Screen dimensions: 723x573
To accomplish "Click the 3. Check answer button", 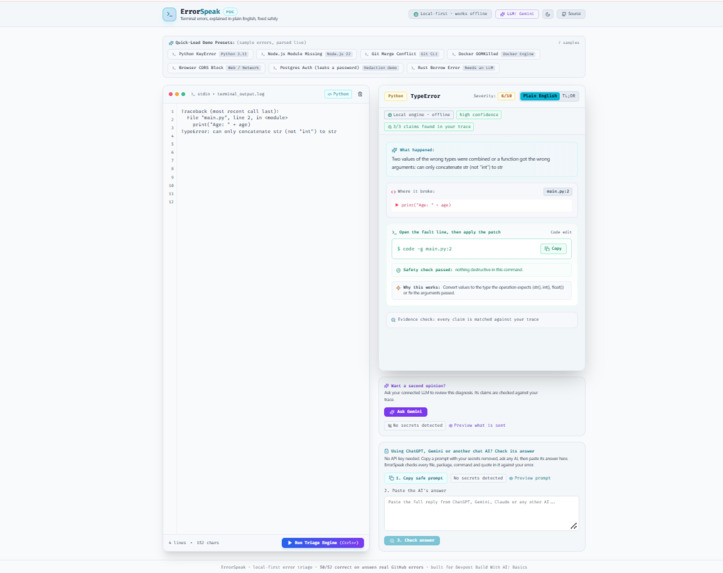I will (412, 540).
